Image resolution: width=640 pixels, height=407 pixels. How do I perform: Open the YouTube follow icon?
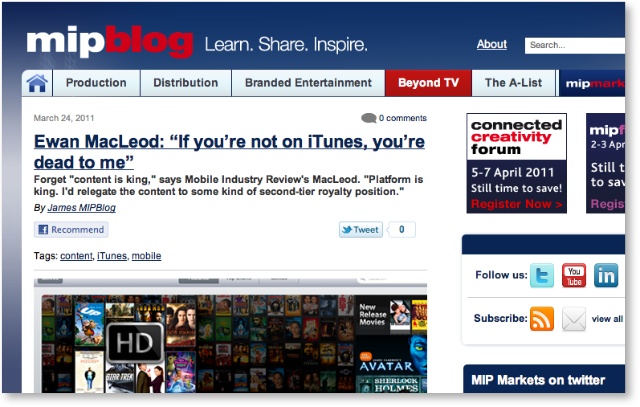[x=573, y=276]
